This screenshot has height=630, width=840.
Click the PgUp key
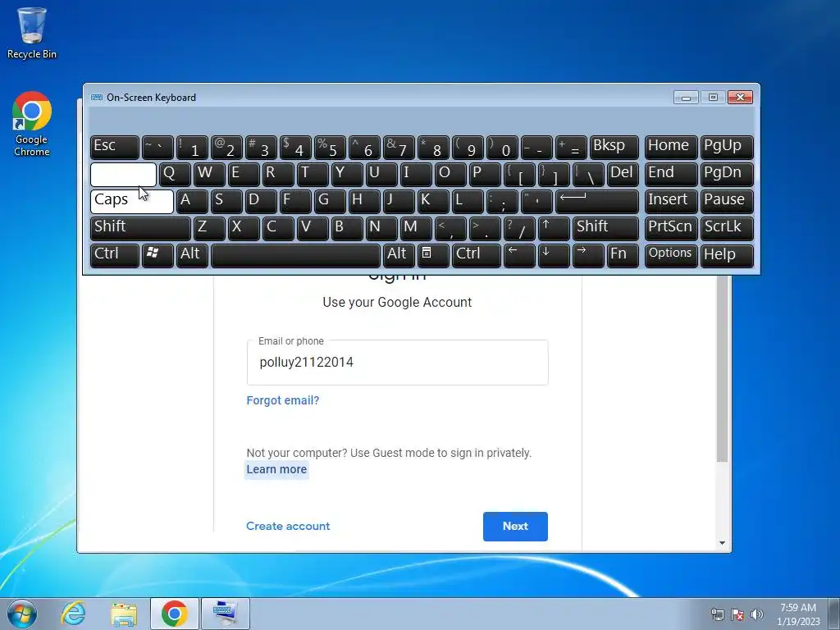point(727,147)
